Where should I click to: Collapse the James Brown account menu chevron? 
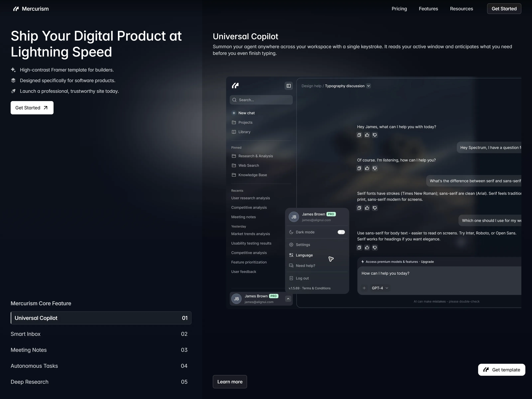pyautogui.click(x=288, y=299)
